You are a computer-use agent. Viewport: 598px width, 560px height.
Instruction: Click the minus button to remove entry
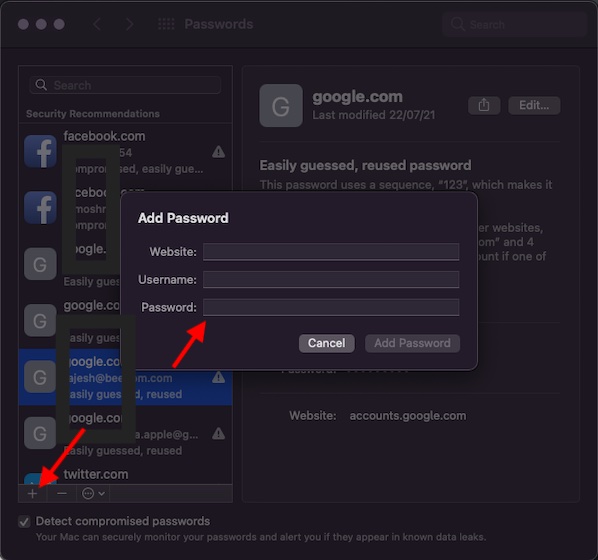click(x=62, y=494)
